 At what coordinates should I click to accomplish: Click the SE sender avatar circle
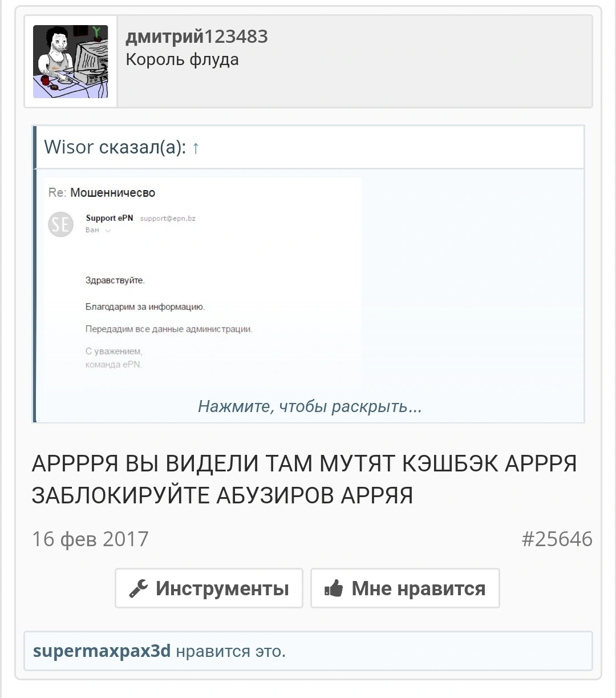tap(60, 224)
